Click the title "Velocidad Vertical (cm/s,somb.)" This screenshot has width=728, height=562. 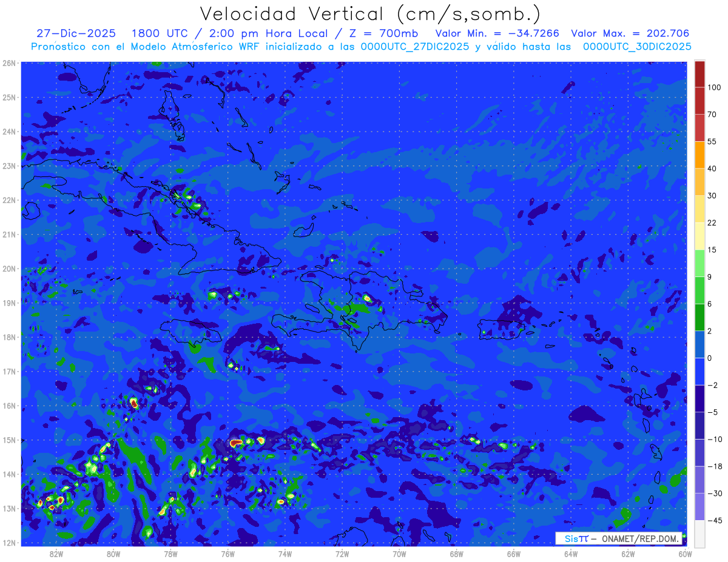click(x=369, y=14)
